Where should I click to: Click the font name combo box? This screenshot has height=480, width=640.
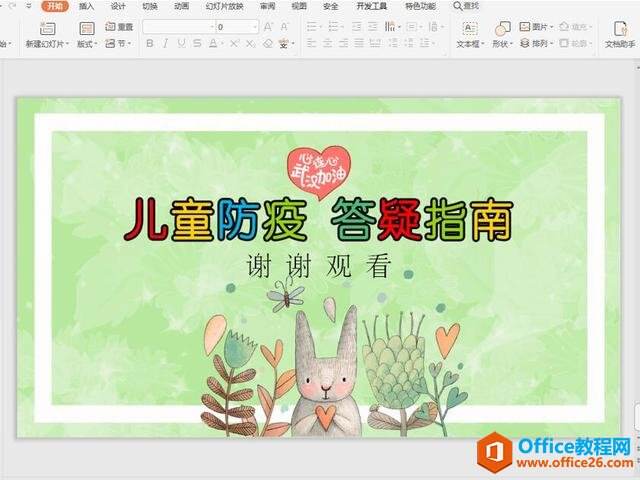[179, 27]
